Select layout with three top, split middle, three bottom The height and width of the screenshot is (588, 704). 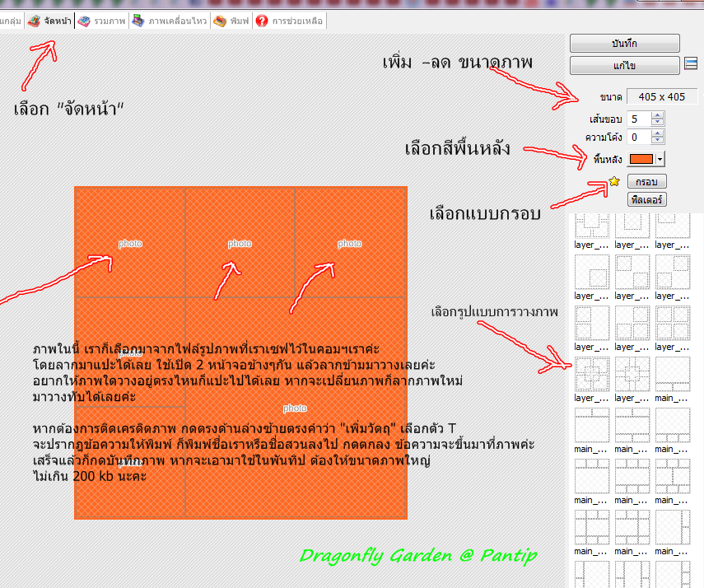coord(673,476)
